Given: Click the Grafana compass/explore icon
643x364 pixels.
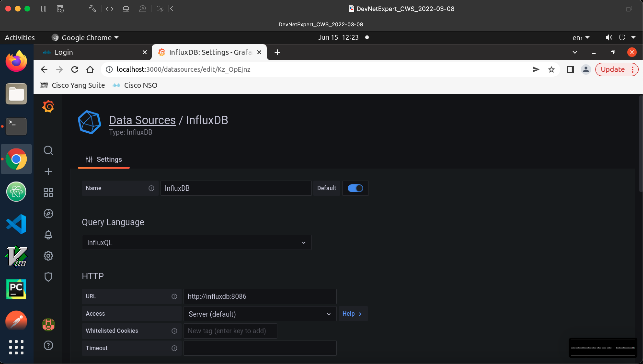Looking at the screenshot, I should pyautogui.click(x=48, y=214).
